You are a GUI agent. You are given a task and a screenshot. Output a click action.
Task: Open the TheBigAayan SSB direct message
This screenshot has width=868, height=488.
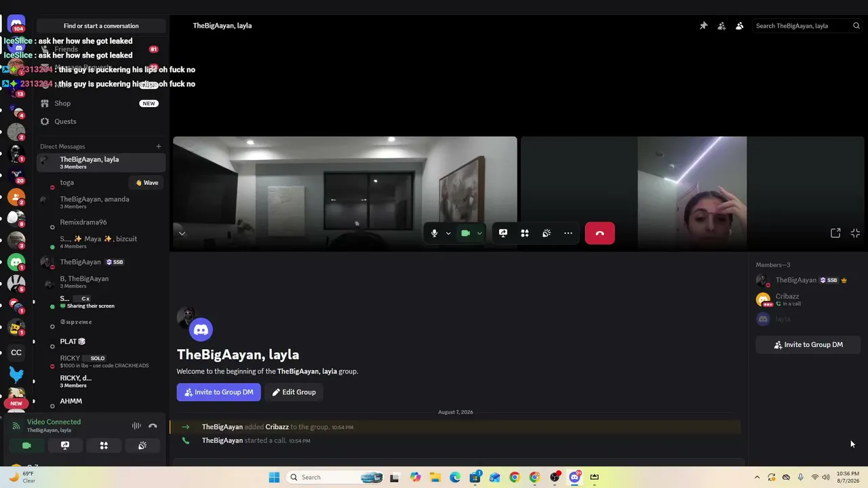[101, 262]
